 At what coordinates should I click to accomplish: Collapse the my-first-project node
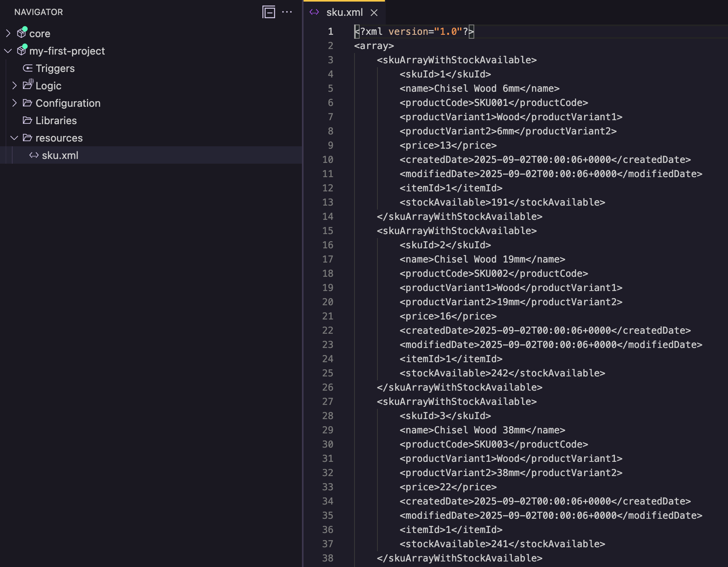tap(8, 51)
